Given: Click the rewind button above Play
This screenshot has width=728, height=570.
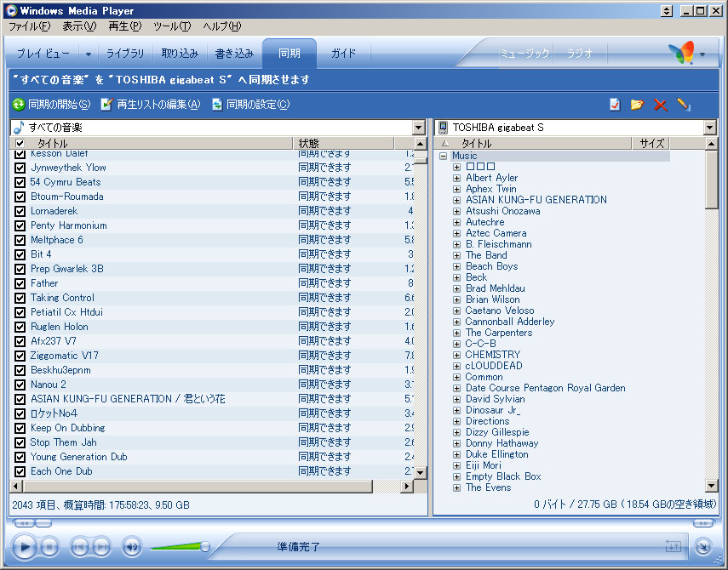Looking at the screenshot, I should pyautogui.click(x=24, y=523).
